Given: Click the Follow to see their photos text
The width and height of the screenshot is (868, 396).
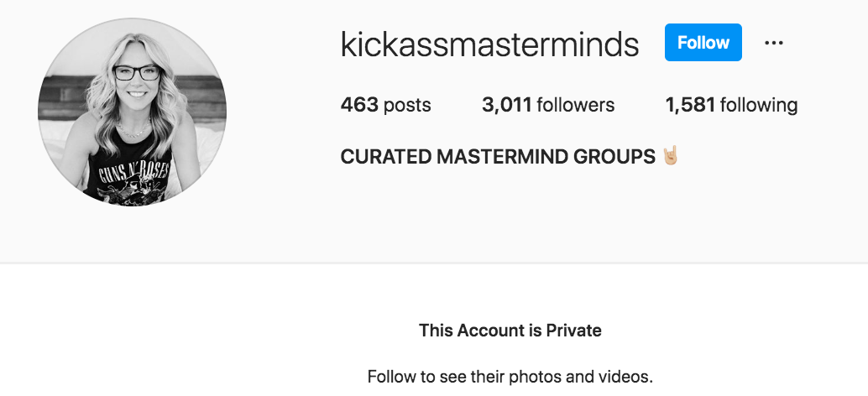Looking at the screenshot, I should [x=510, y=376].
